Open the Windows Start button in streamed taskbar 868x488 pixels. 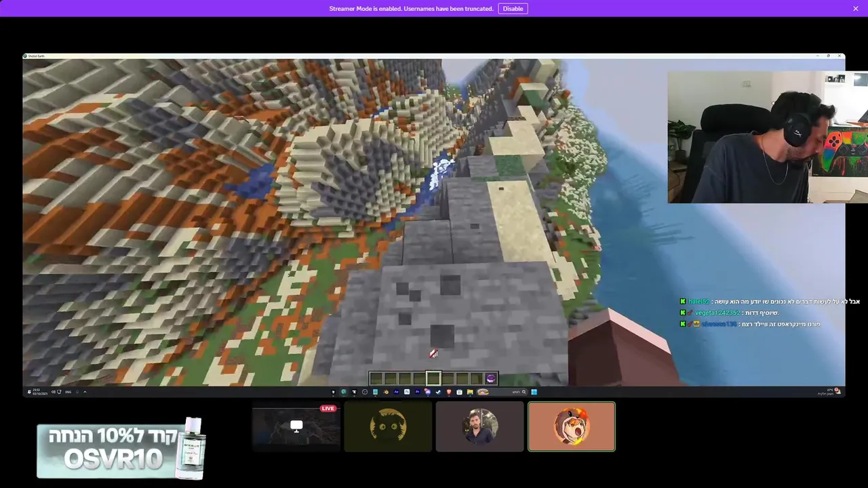(534, 392)
